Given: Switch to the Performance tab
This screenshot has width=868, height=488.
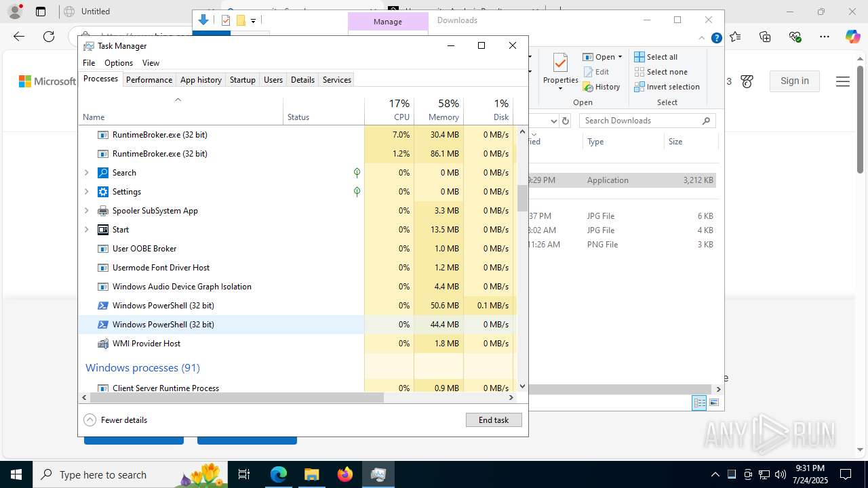Looking at the screenshot, I should point(149,79).
